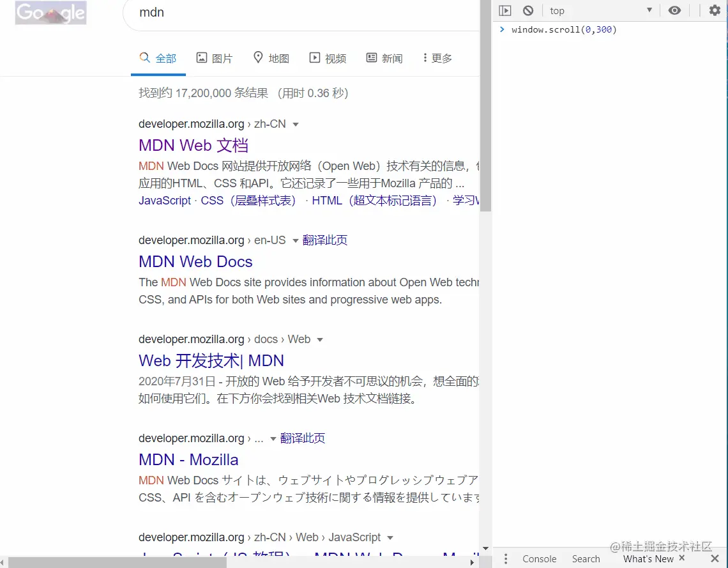This screenshot has width=728, height=568.
Task: Click 翻译此页 above MDN - Mozilla
Action: 302,438
